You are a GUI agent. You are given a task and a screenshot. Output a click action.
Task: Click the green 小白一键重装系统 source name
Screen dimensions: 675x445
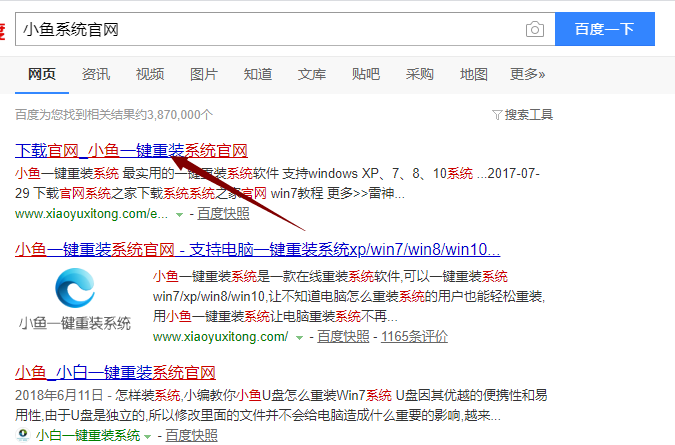coord(88,436)
